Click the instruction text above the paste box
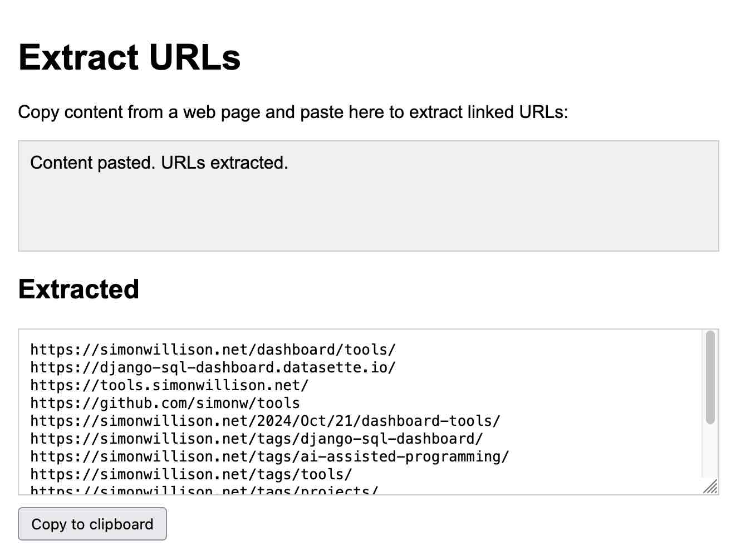The height and width of the screenshot is (560, 736). click(293, 112)
